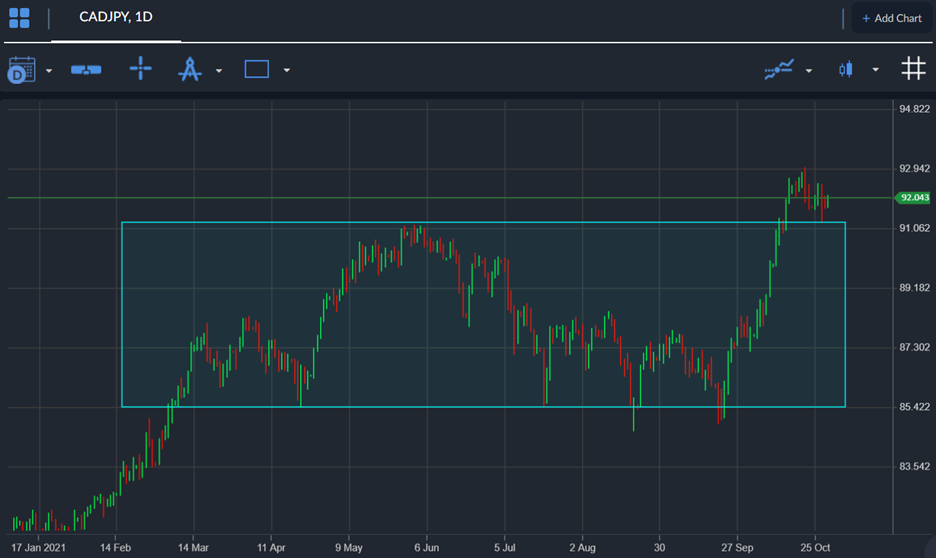This screenshot has height=558, width=936.
Task: Click the 25 Oct date label
Action: (815, 547)
